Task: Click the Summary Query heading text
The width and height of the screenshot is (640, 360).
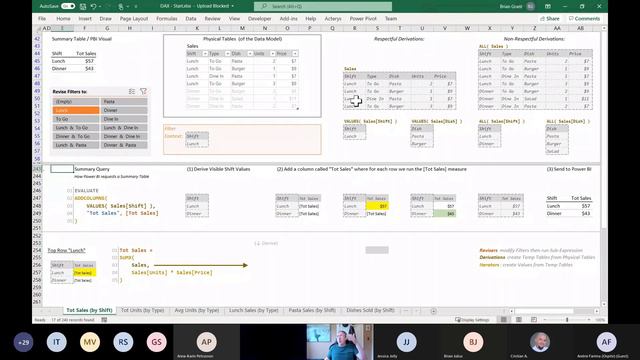Action: click(92, 169)
